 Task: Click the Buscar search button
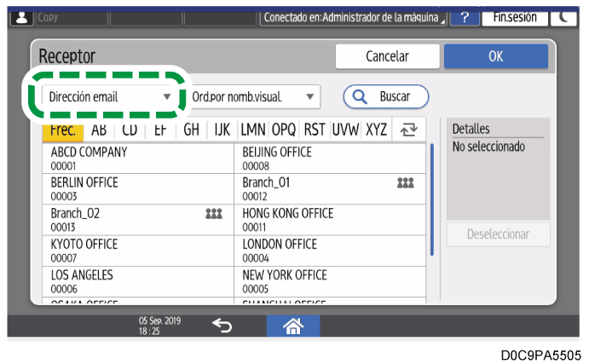point(386,96)
